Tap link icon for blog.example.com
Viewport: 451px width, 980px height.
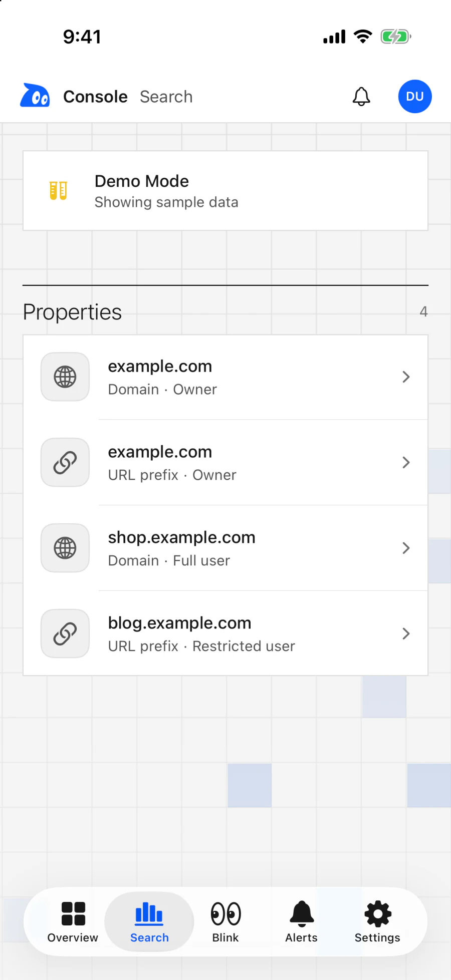point(65,633)
